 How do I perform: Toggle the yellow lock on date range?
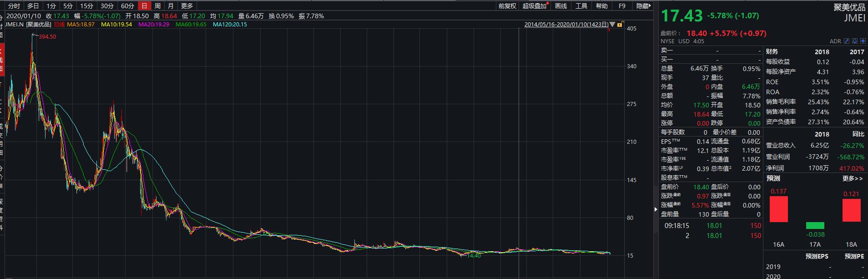[x=620, y=25]
